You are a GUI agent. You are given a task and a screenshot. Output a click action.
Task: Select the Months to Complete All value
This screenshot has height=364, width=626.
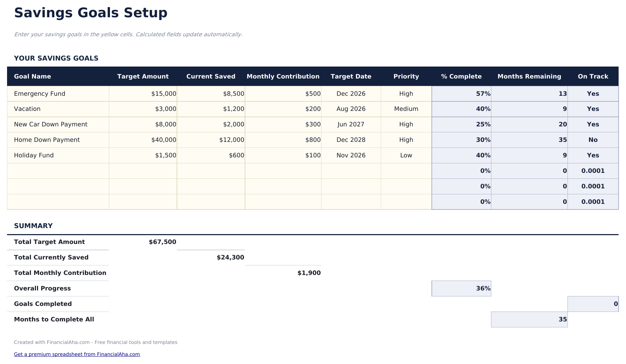529,319
